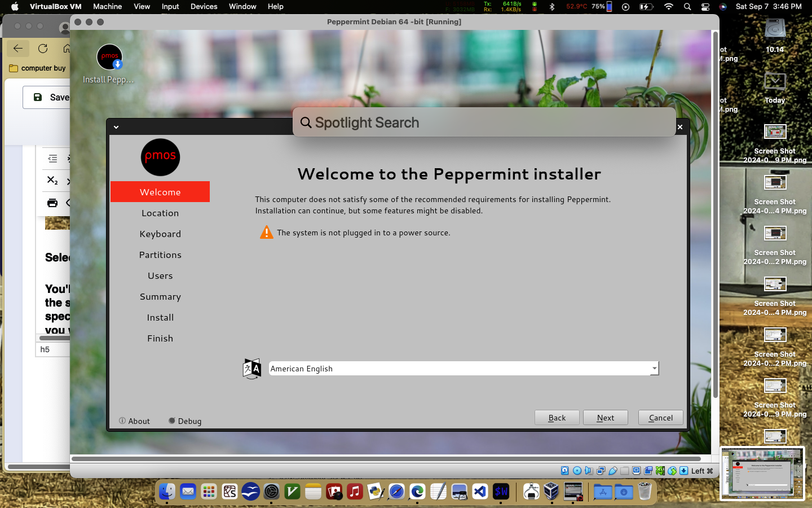Open macOS Control Center toggles in menu bar
Image resolution: width=812 pixels, height=508 pixels.
coord(705,7)
